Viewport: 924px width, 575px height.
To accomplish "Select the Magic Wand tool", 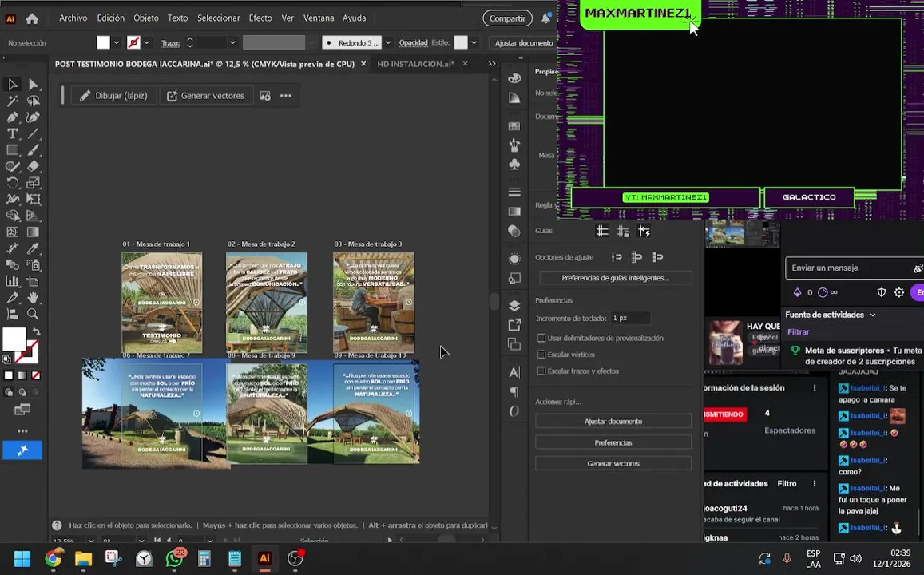I will pyautogui.click(x=12, y=101).
